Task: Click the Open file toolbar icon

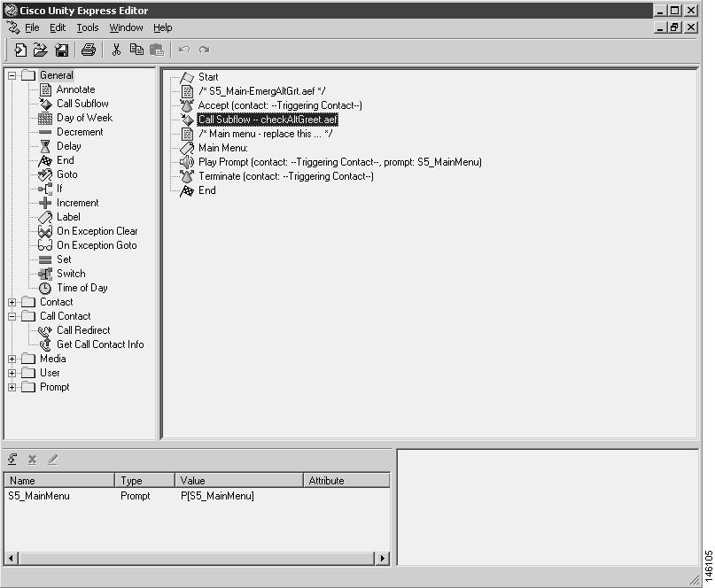Action: pos(40,50)
